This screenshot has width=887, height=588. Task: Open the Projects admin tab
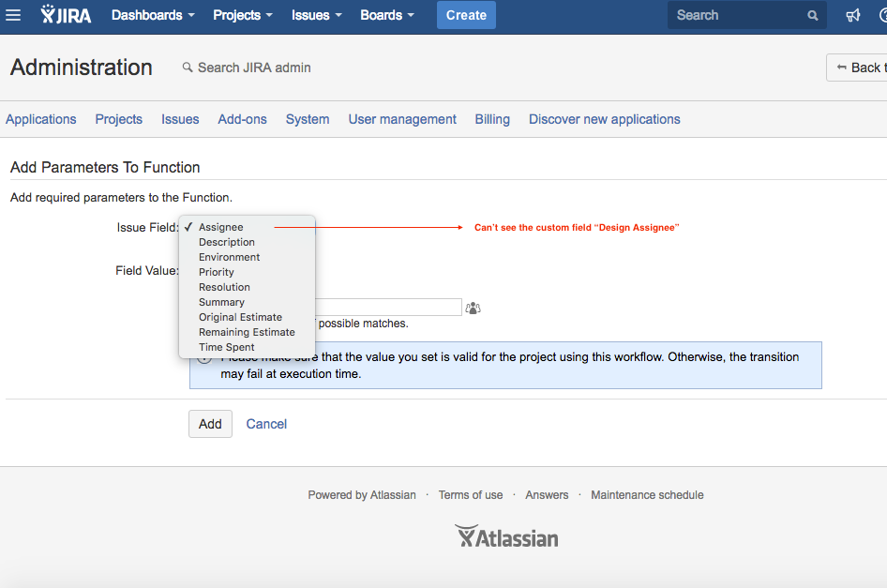pos(119,119)
